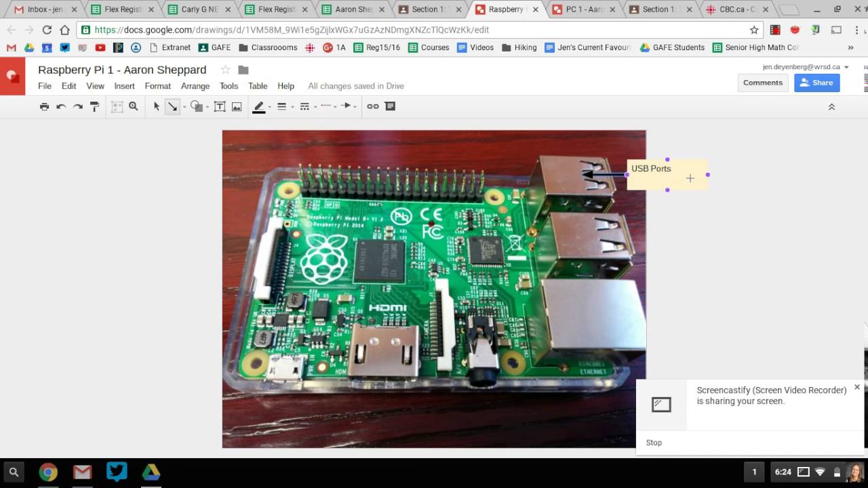Open the Hiking bookmark folder
868x488 pixels.
pyautogui.click(x=519, y=47)
